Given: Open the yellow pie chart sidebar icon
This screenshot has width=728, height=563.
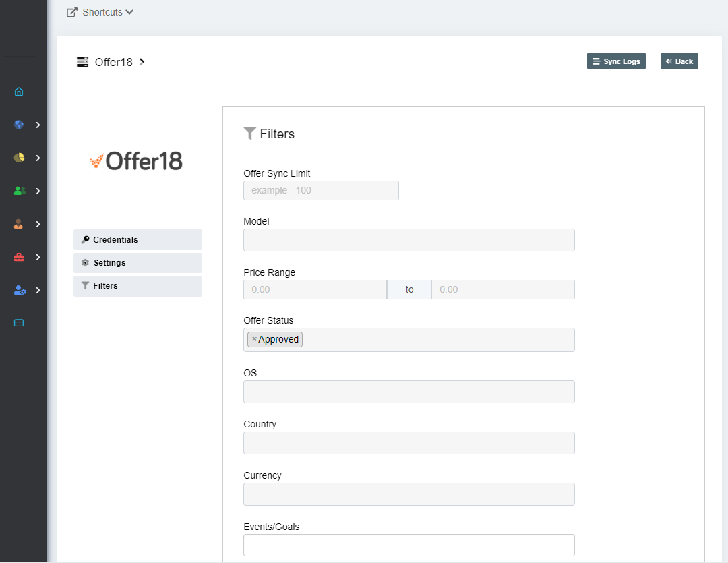Looking at the screenshot, I should pos(19,158).
